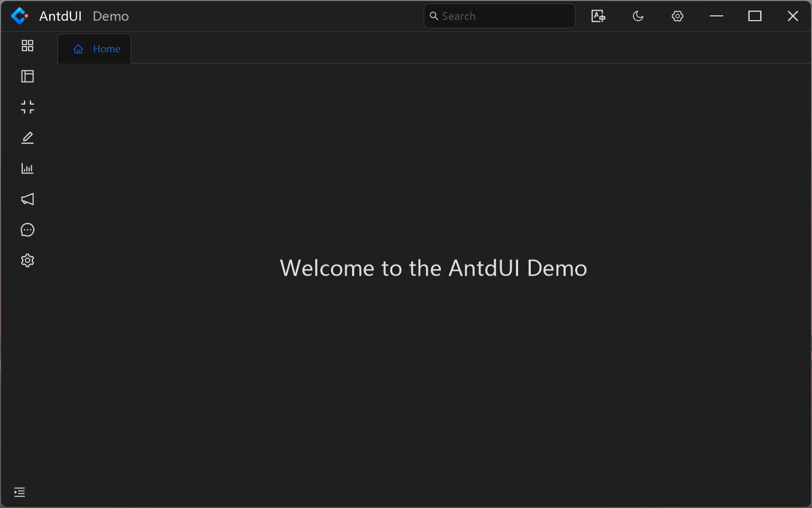The width and height of the screenshot is (812, 508).
Task: Click the compress arrows sidebar icon
Action: tap(27, 107)
